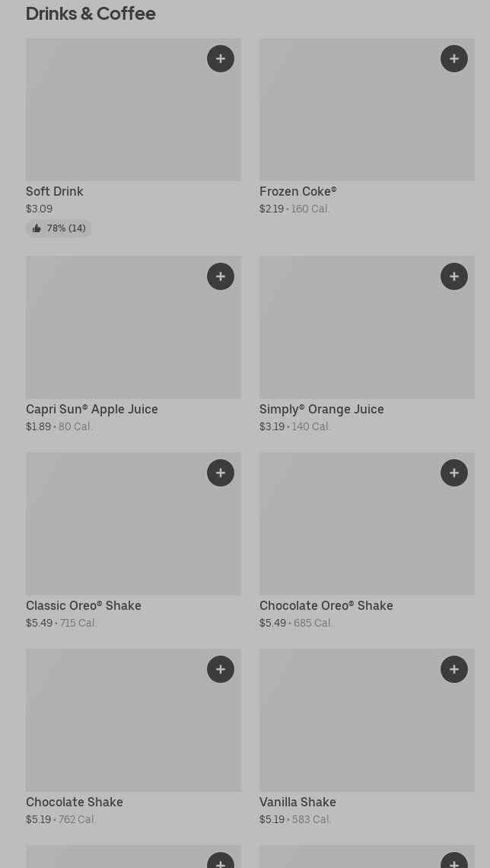
Task: Add Classic Oreo Shake with plus
Action: tap(221, 473)
